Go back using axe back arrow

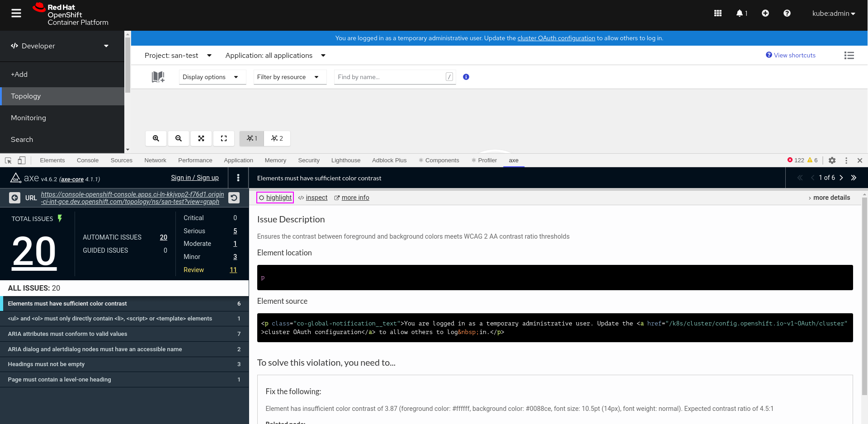click(x=15, y=198)
